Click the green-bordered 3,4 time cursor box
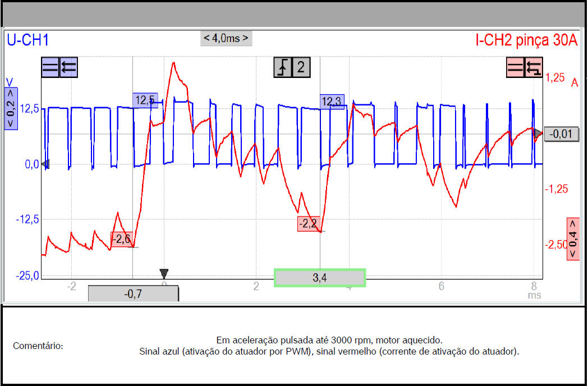The height and width of the screenshot is (386, 588). pos(320,278)
